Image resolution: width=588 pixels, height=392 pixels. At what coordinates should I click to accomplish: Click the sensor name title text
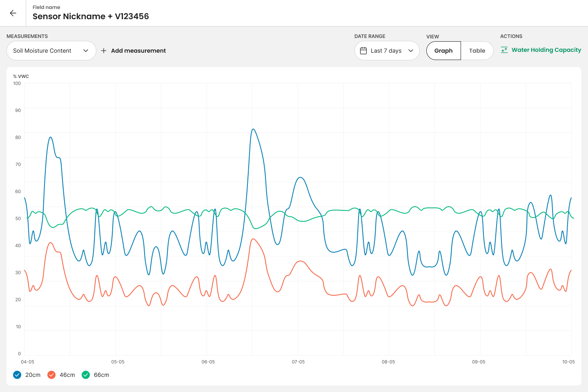pyautogui.click(x=91, y=16)
